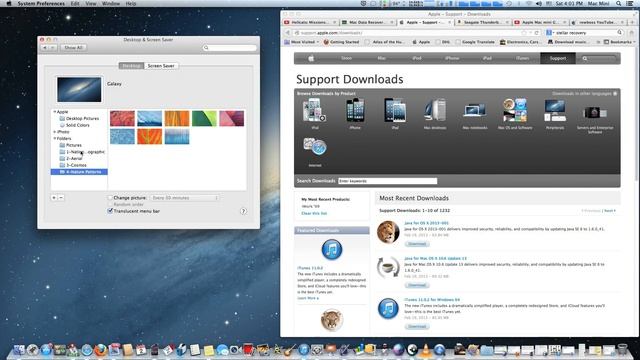Click the Galaxy current desktop preview
This screenshot has width=640, height=360.
(x=79, y=89)
